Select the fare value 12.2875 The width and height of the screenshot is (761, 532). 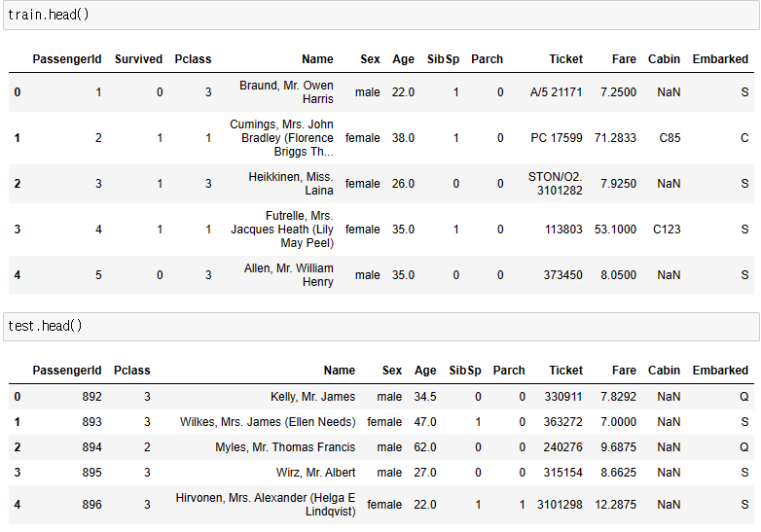615,505
